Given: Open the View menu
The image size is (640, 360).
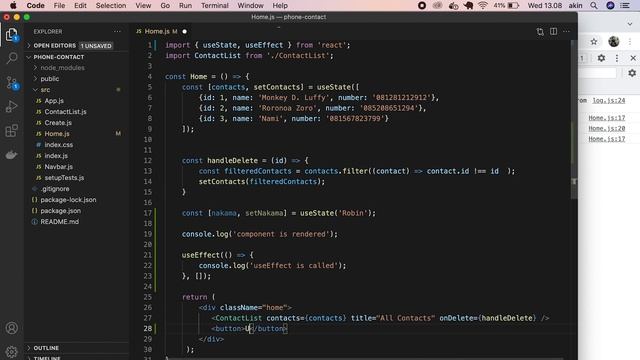Looking at the screenshot, I should click(143, 6).
